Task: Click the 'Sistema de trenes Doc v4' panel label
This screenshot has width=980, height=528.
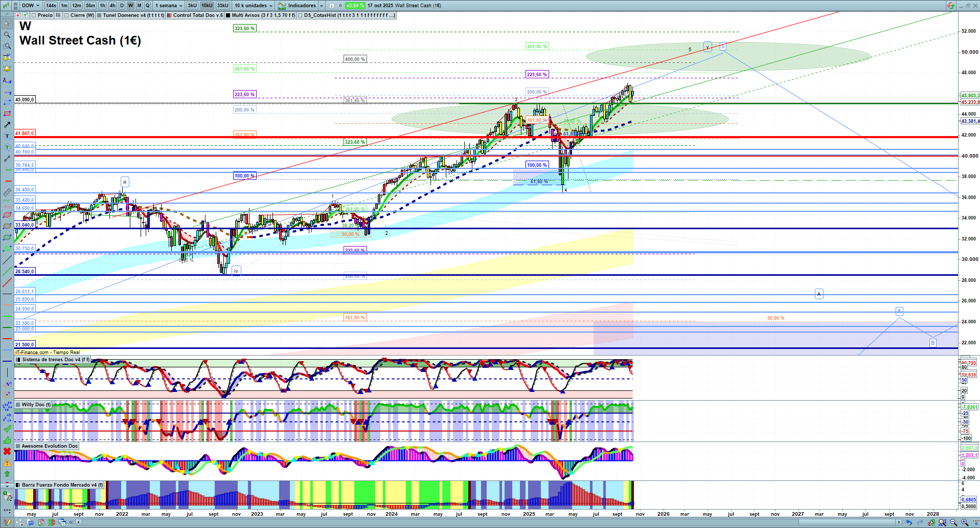Action: 55,360
